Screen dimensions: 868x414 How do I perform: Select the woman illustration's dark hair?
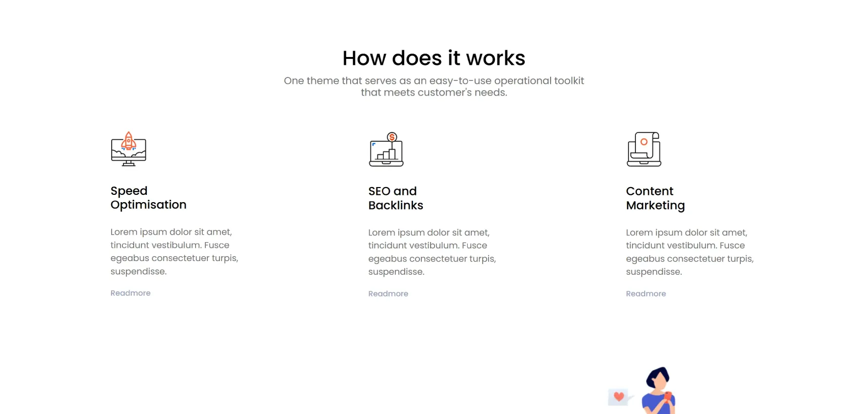[658, 376]
